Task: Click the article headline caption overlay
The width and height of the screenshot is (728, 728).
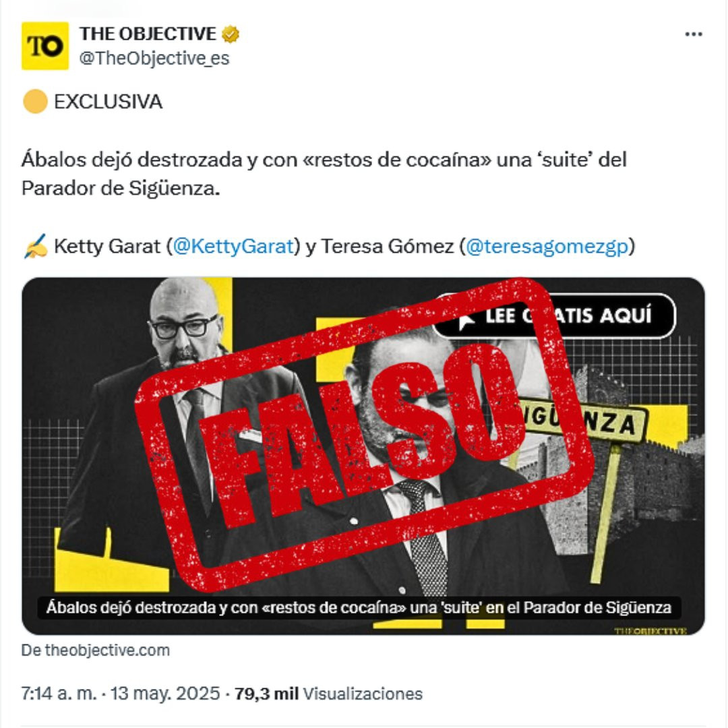Action: [x=359, y=607]
